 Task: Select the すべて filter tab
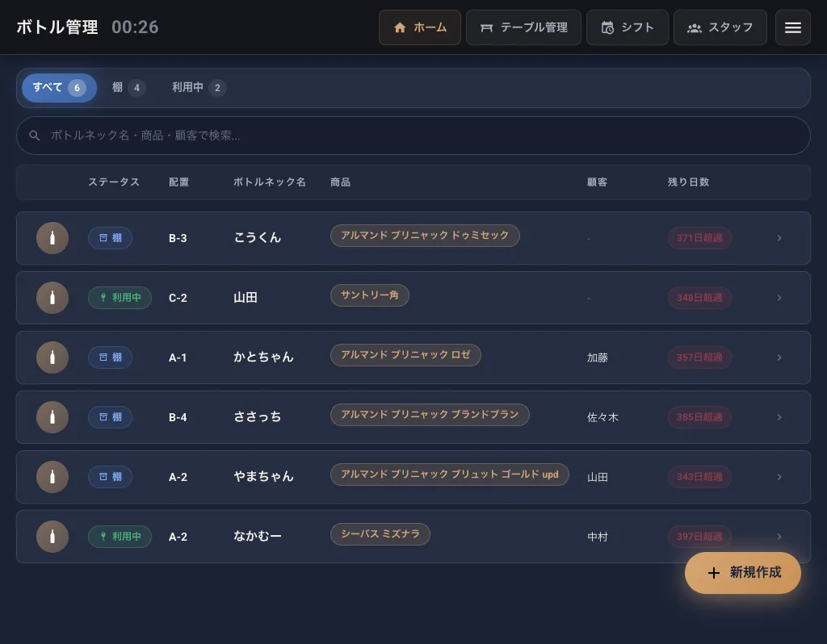[59, 87]
